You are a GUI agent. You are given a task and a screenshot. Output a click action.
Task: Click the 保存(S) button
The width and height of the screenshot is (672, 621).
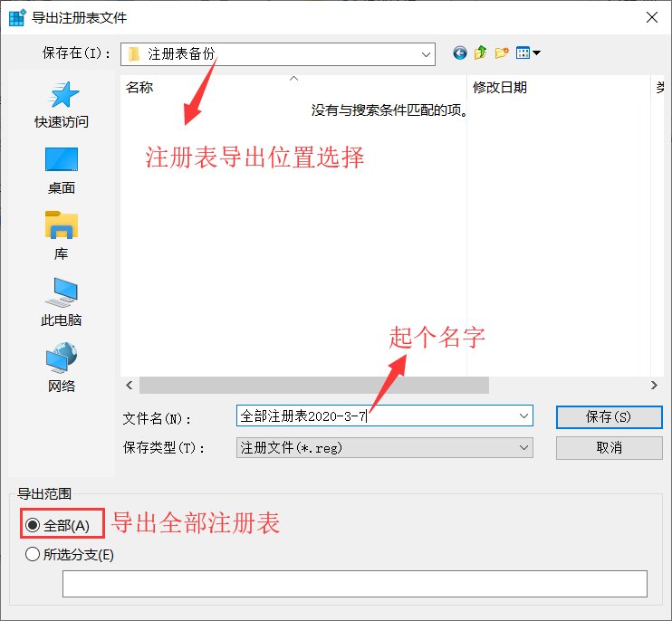pyautogui.click(x=609, y=416)
